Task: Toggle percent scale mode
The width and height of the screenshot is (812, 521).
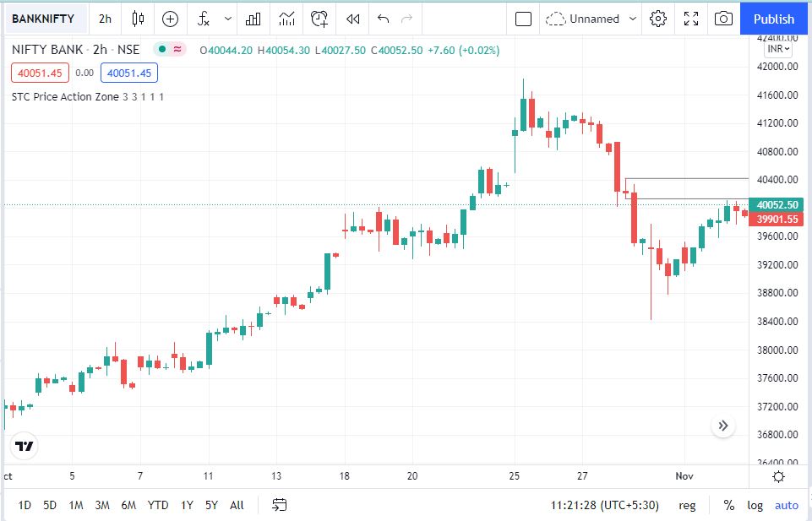Action: click(x=728, y=505)
